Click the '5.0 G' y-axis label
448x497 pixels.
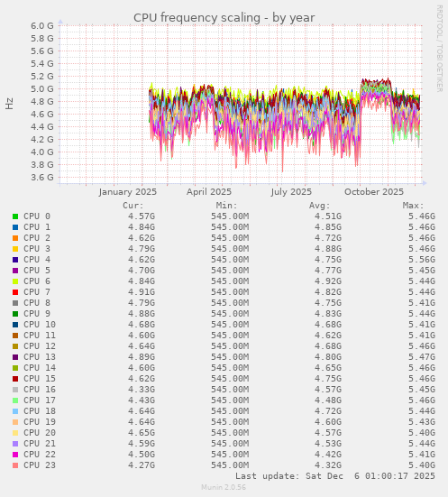point(42,89)
